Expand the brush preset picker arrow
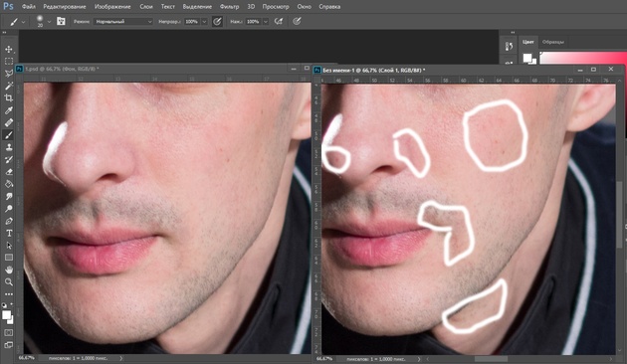 pyautogui.click(x=49, y=22)
